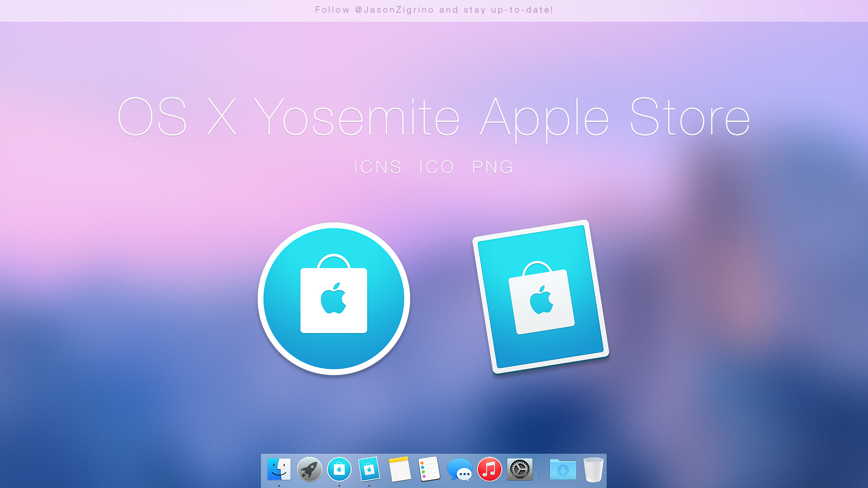Open the round Apple Store app in the dock
The width and height of the screenshot is (868, 488).
[339, 470]
